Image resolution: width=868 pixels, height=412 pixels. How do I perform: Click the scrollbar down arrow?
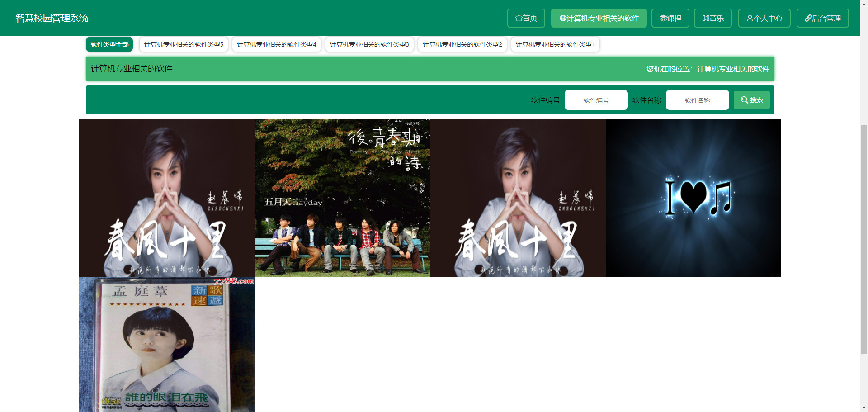[x=864, y=408]
